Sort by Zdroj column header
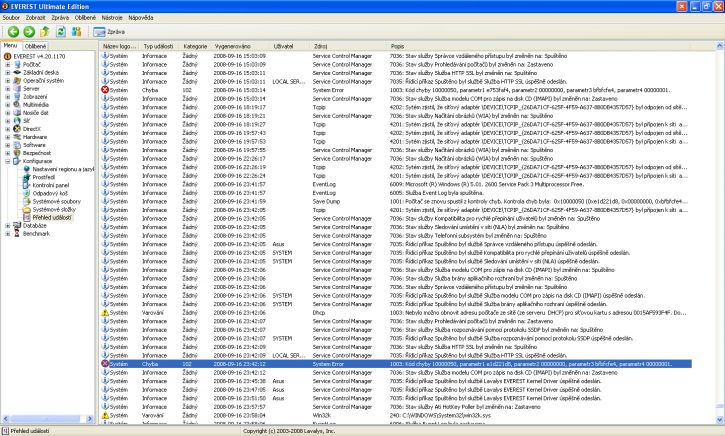The image size is (725, 436). pos(349,46)
